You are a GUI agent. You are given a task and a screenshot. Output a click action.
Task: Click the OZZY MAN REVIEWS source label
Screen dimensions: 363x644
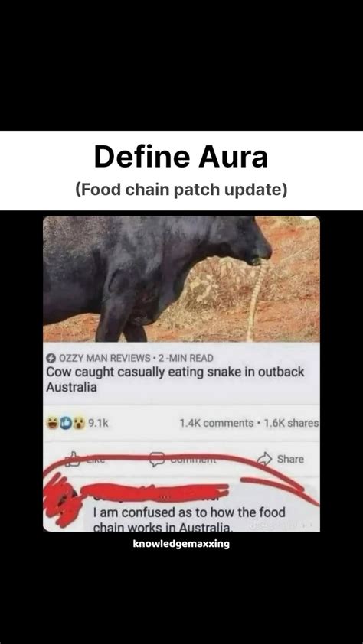coord(105,358)
